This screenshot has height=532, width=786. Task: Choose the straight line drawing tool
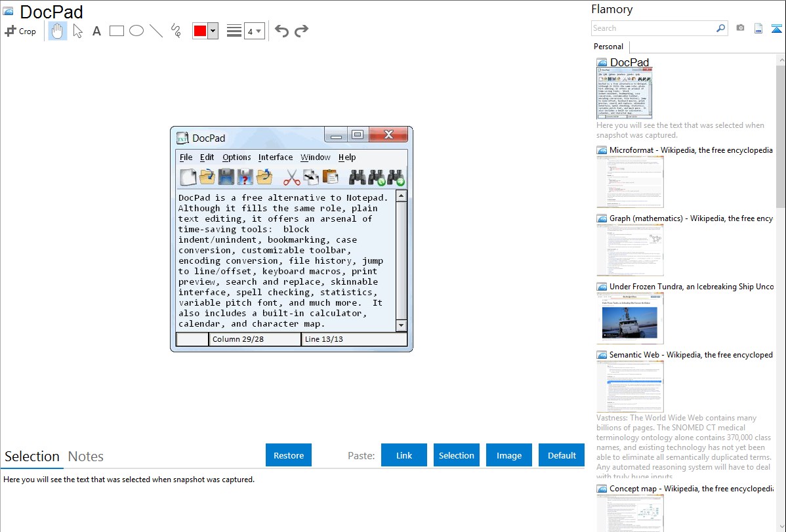[156, 31]
